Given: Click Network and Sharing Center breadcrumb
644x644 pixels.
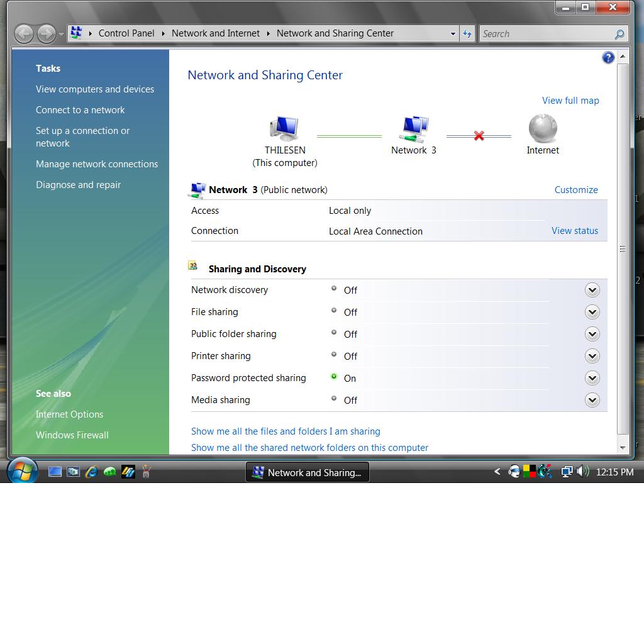Looking at the screenshot, I should coord(335,33).
